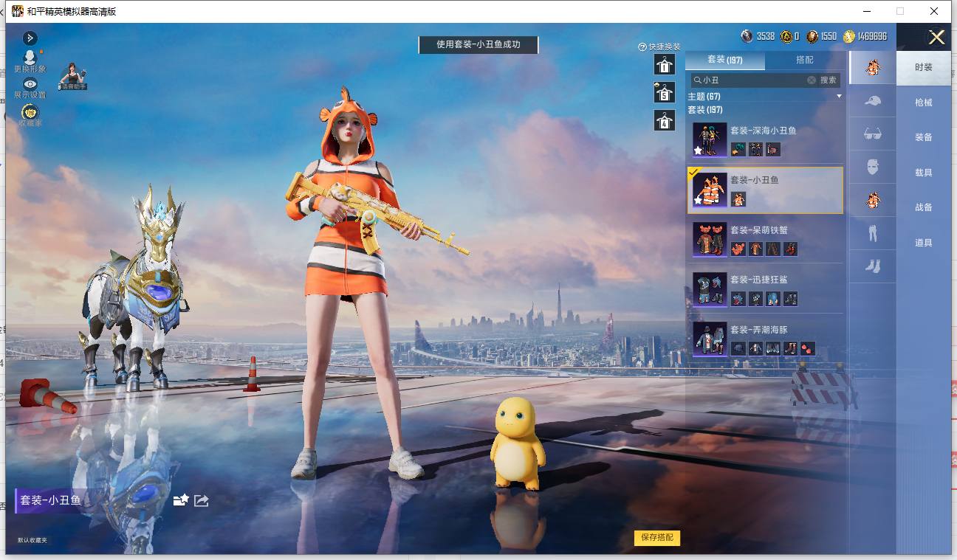The width and height of the screenshot is (957, 560).
Task: Select the glasses category icon
Action: pos(872,134)
